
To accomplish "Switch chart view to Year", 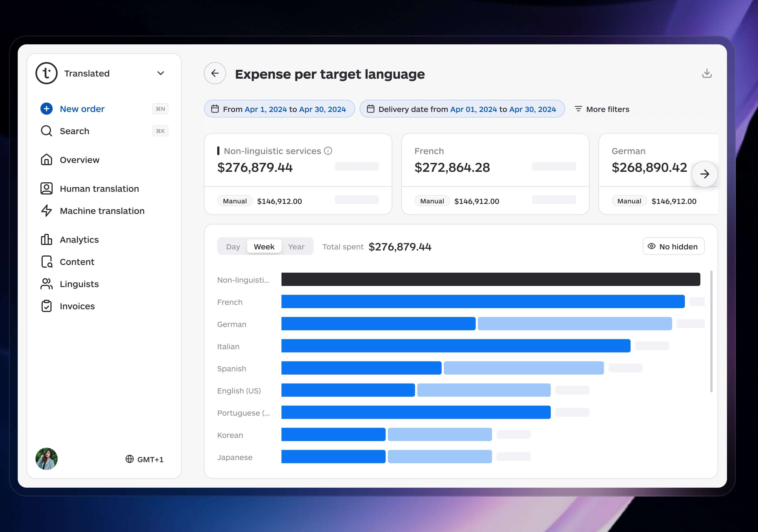I will (x=296, y=247).
